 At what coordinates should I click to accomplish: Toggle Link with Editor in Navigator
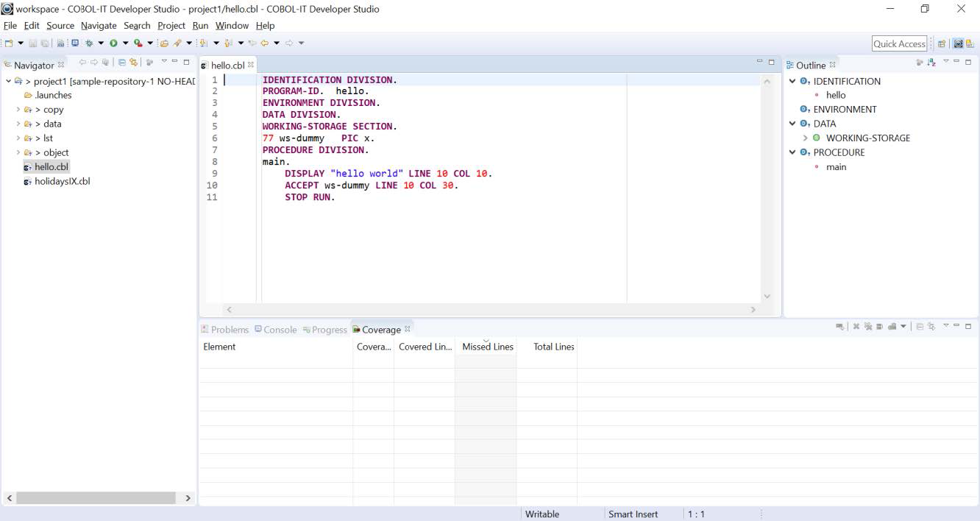(x=133, y=63)
